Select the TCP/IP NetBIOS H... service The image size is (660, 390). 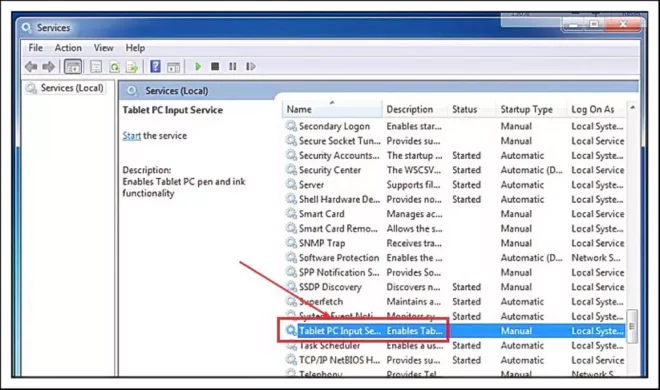tap(455, 360)
